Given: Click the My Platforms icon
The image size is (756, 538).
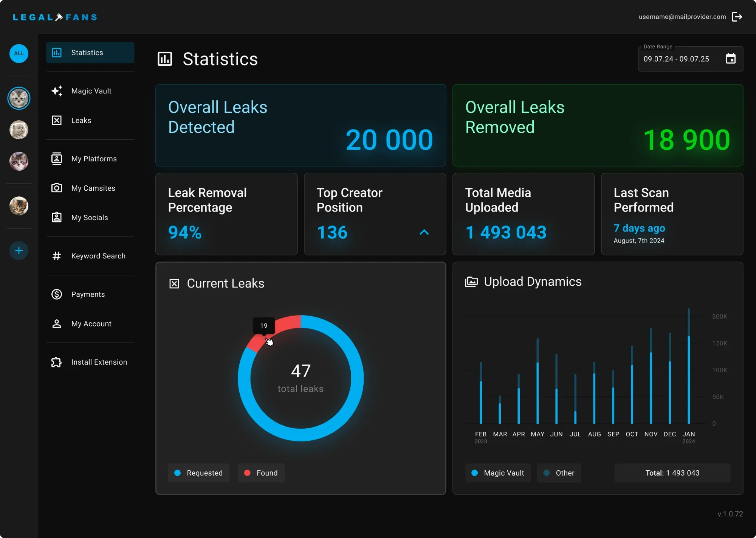Looking at the screenshot, I should 57,159.
